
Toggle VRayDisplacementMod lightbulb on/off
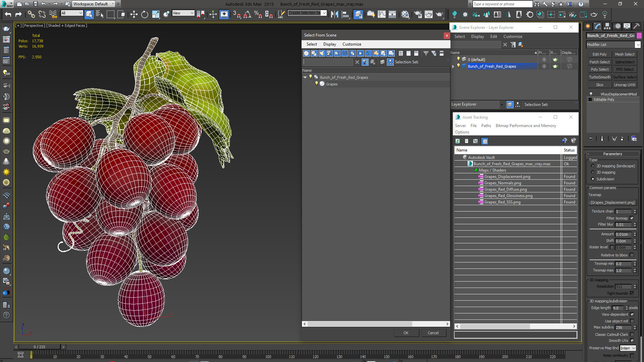[x=591, y=94]
